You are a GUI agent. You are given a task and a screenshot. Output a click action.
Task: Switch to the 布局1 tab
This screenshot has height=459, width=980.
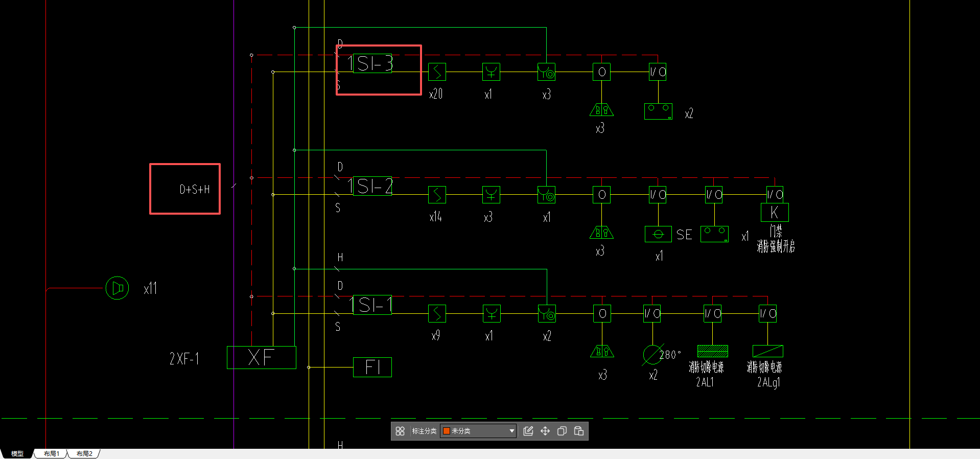[x=52, y=454]
